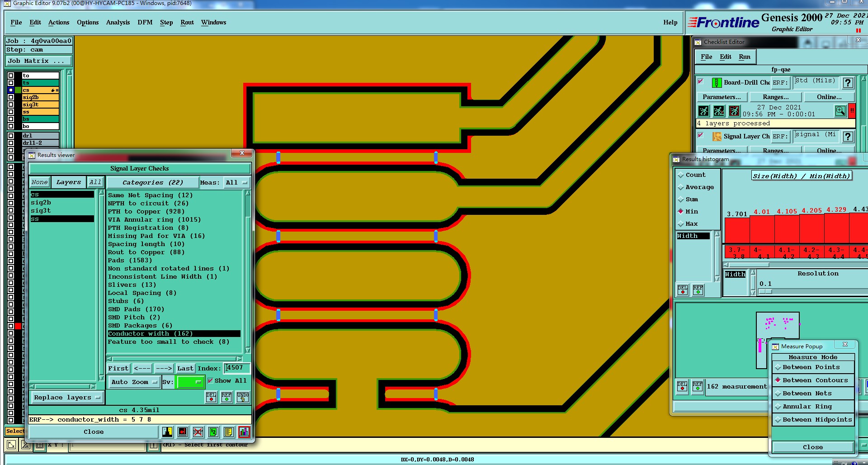Click the help question mark beside Std (Mils)
Image resolution: width=868 pixels, height=465 pixels.
(x=848, y=83)
